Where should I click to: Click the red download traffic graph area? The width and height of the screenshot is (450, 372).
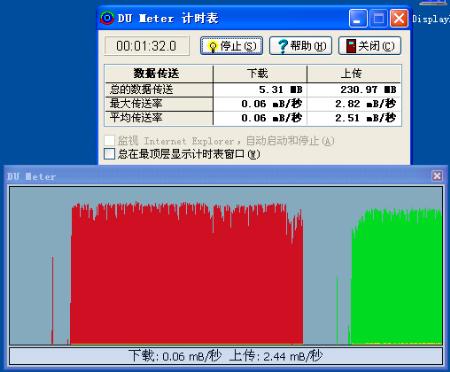click(x=187, y=273)
